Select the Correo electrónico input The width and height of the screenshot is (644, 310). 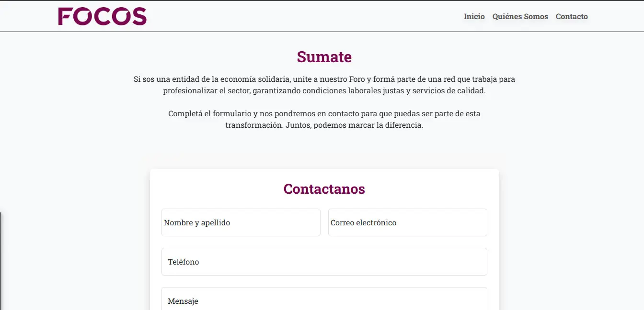[x=408, y=222]
